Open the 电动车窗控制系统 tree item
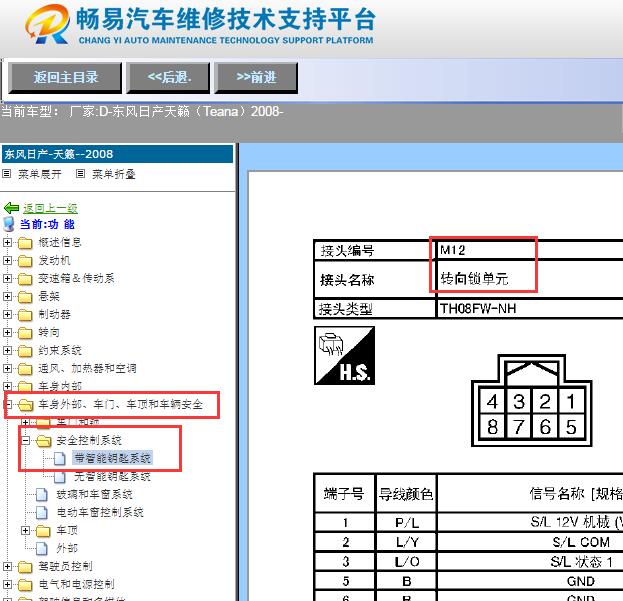Image resolution: width=623 pixels, height=601 pixels. click(x=100, y=512)
